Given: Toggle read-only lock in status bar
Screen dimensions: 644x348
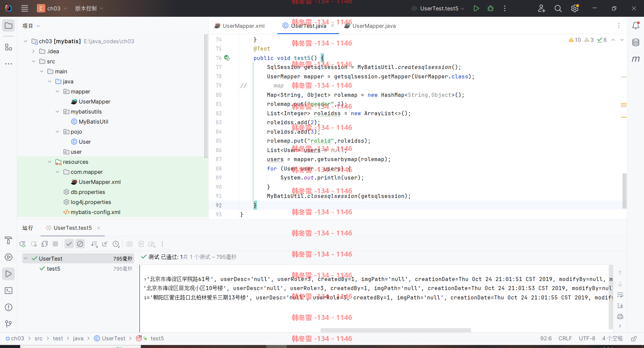Looking at the screenshot, I should pos(634,339).
